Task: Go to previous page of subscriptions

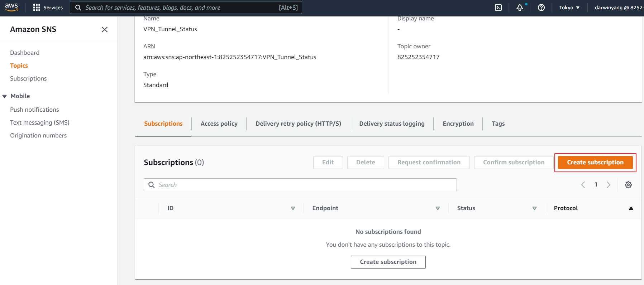Action: click(x=583, y=185)
